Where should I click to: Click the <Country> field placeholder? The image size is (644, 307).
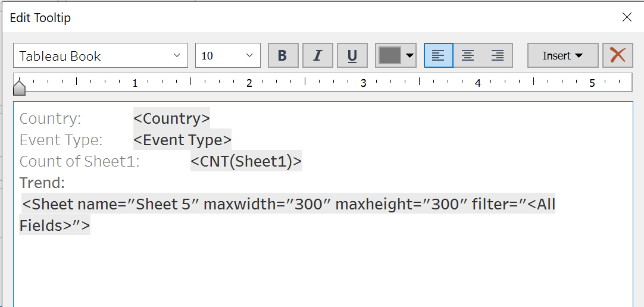pos(171,118)
